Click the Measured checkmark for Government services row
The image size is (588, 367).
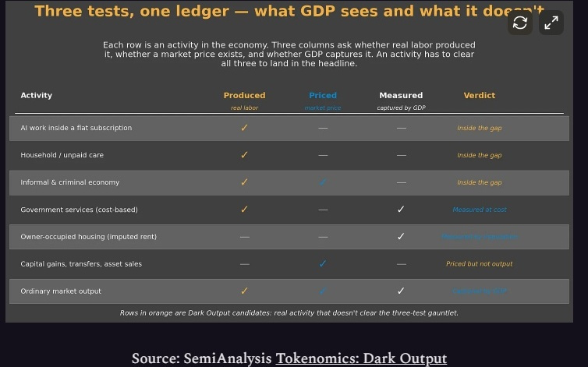tap(401, 209)
